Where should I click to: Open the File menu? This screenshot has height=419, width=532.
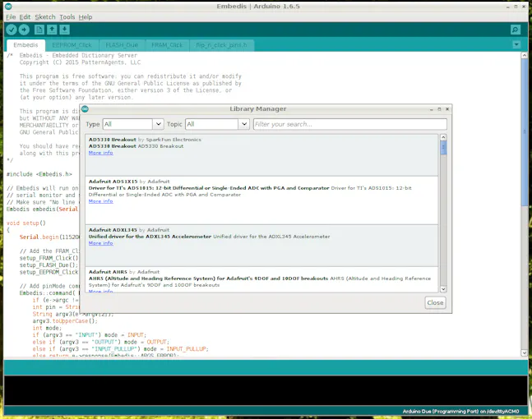[11, 17]
